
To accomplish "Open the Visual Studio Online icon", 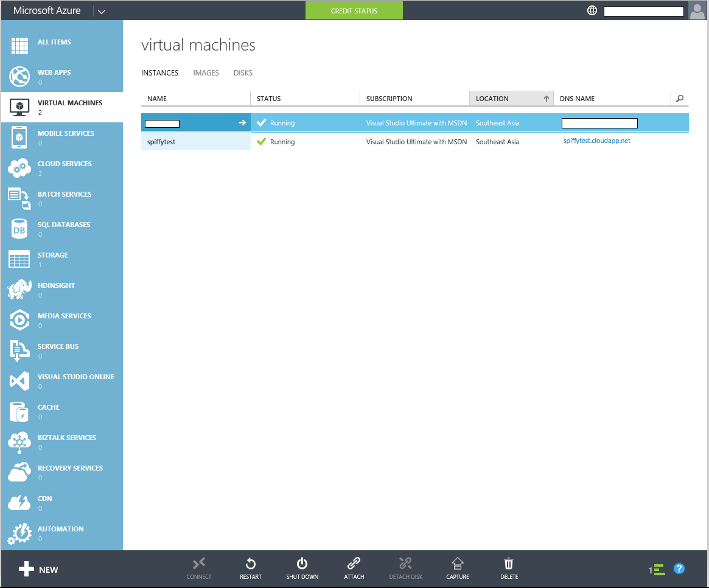I will point(19,381).
